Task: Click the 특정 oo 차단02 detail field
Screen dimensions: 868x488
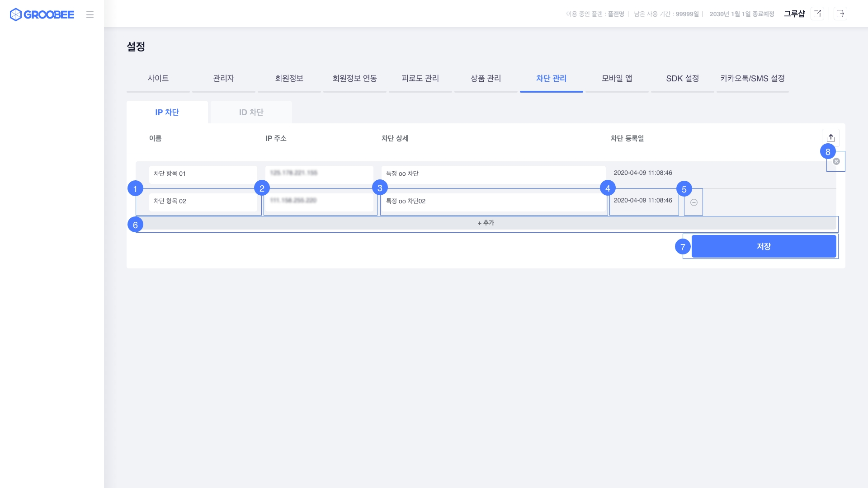Action: pyautogui.click(x=493, y=202)
